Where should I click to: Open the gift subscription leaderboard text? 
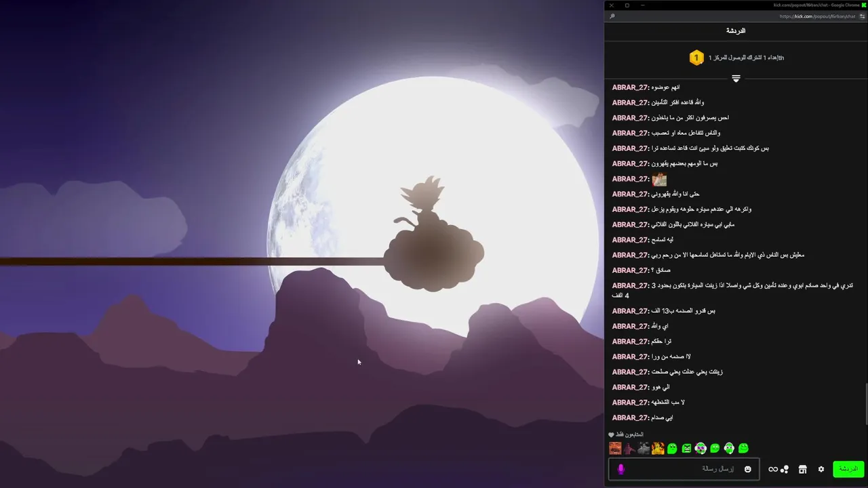pyautogui.click(x=747, y=58)
